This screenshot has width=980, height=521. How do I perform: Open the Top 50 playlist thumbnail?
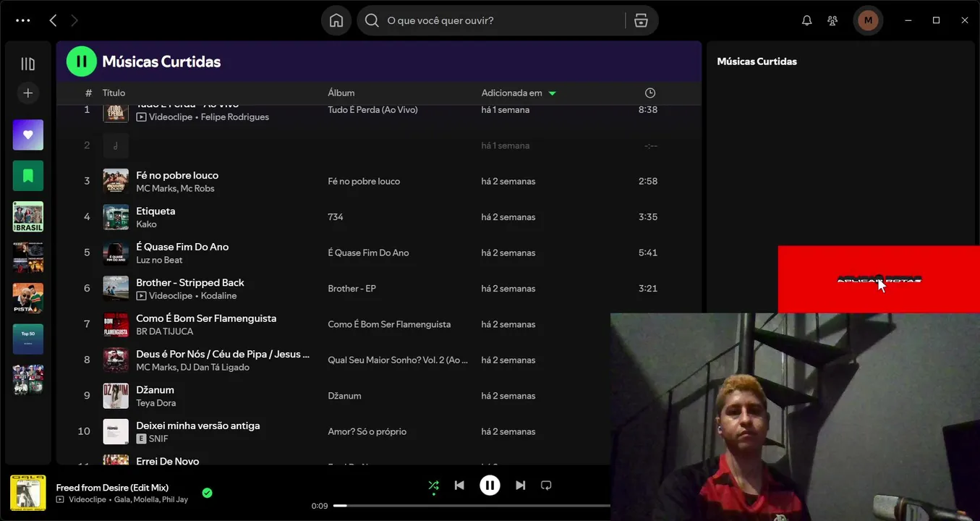click(x=27, y=339)
